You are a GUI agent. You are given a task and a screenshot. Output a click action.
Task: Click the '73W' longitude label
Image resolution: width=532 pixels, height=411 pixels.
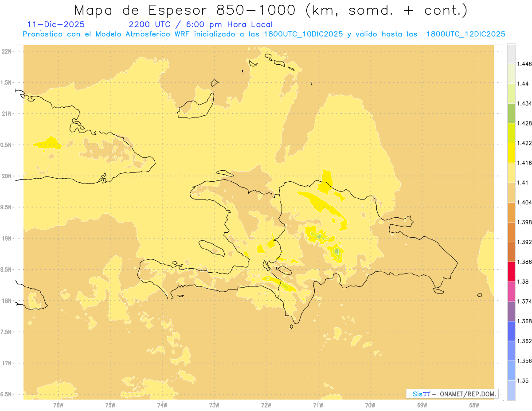(x=214, y=405)
